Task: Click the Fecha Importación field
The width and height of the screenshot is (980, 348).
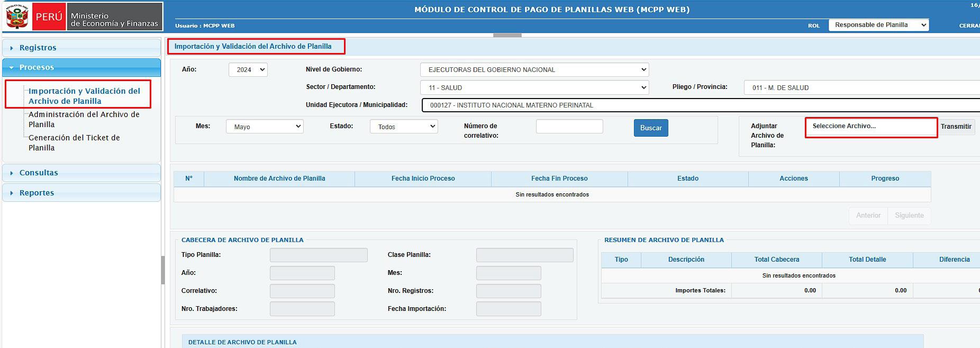Action: coord(509,309)
